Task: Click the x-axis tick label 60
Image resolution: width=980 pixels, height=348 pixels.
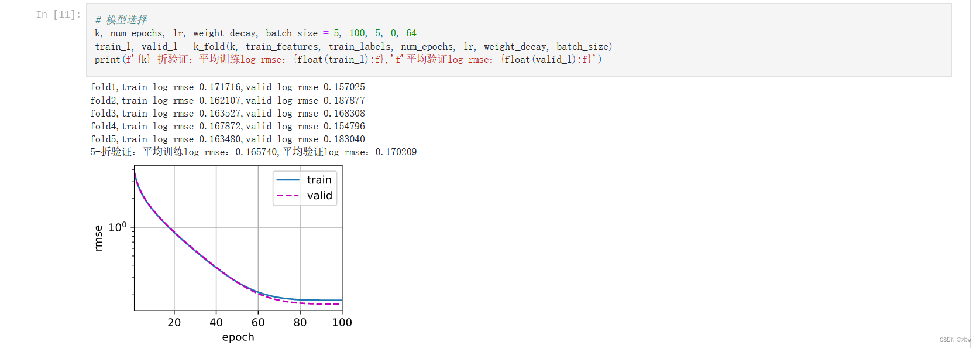Action: (258, 322)
